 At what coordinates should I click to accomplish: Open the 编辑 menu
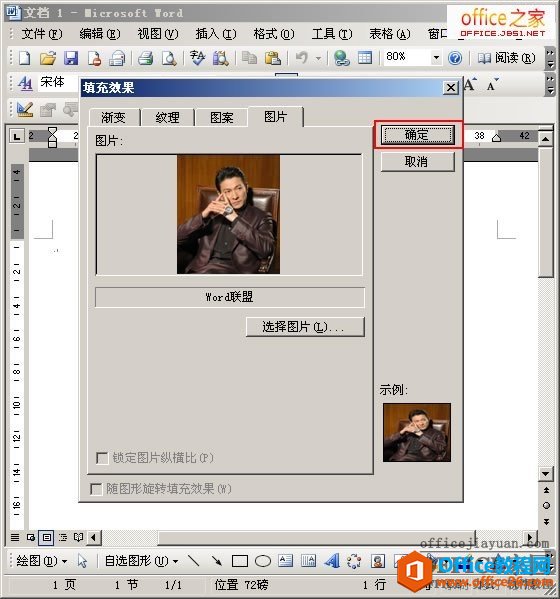click(x=100, y=34)
